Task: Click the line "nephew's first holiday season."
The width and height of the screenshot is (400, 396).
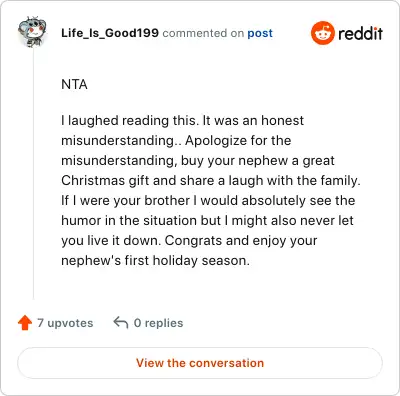Action: [155, 260]
